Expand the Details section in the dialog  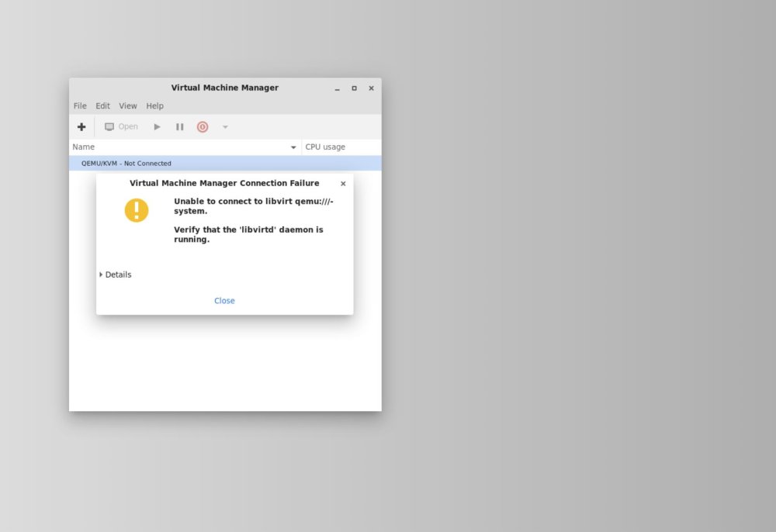(116, 275)
